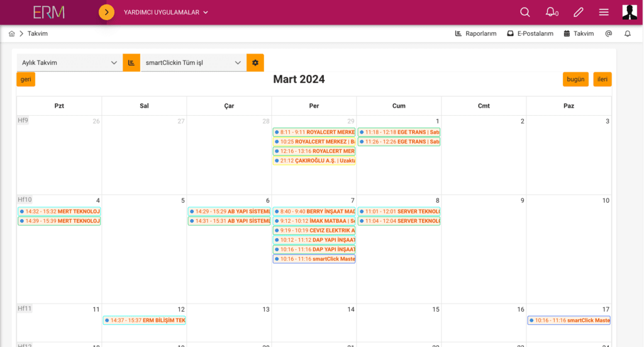Screen dimensions: 644x347
Task: Click the Pzt column header
Action: pos(59,106)
